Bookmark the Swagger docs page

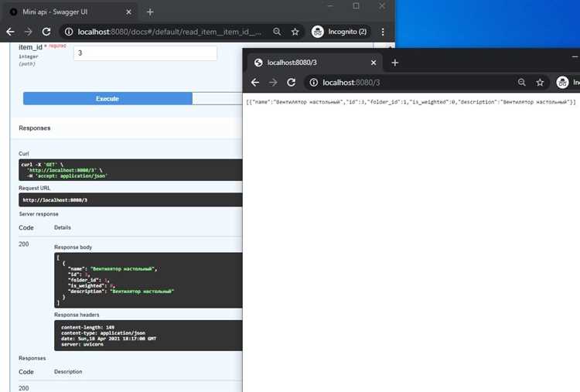(295, 32)
